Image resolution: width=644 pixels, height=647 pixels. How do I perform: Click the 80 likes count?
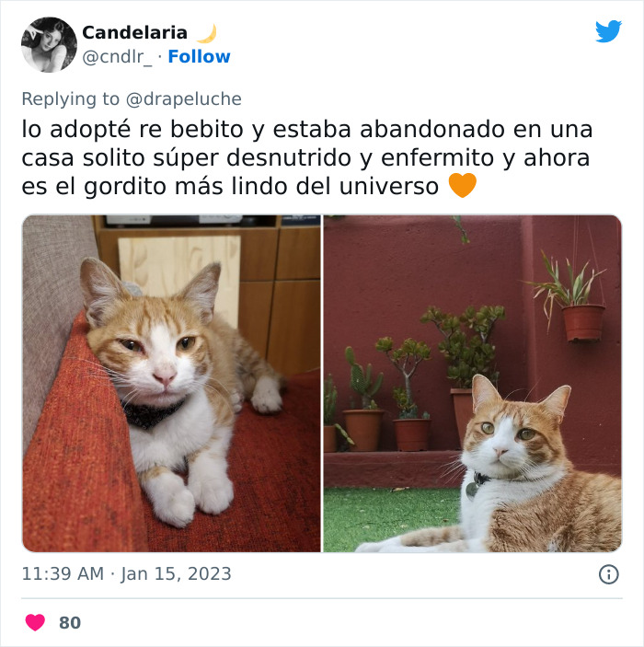[70, 623]
